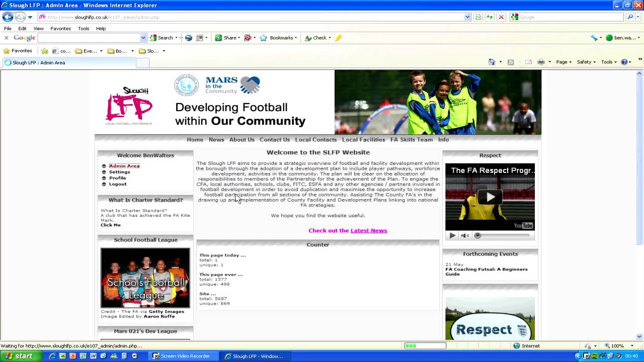
Task: Follow the Latest News link
Action: pyautogui.click(x=369, y=231)
